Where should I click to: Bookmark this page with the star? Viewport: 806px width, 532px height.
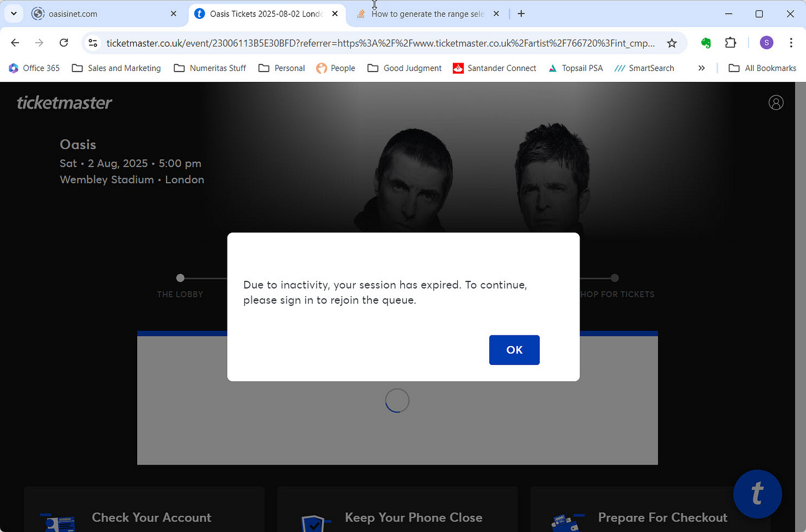point(671,43)
